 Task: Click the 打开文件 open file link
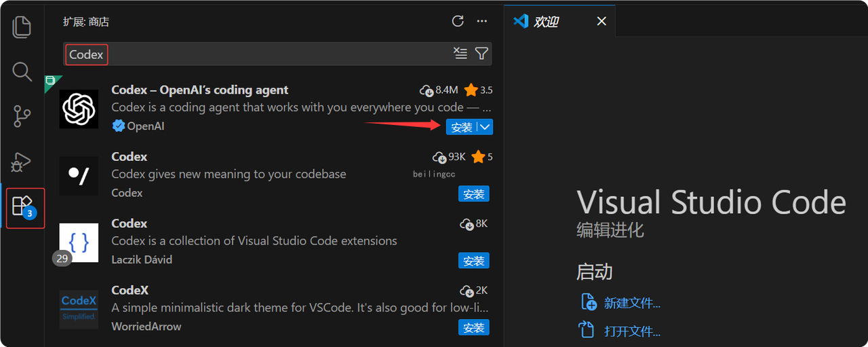tap(620, 331)
